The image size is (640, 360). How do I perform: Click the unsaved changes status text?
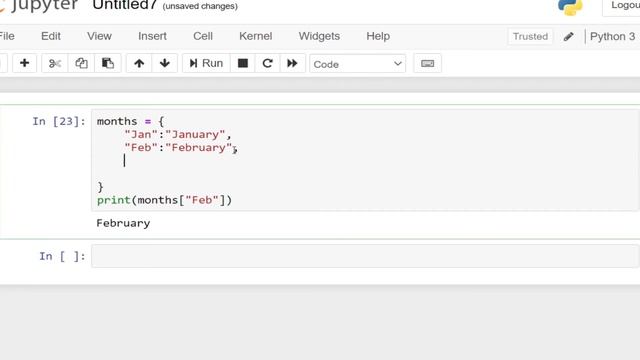[x=200, y=6]
